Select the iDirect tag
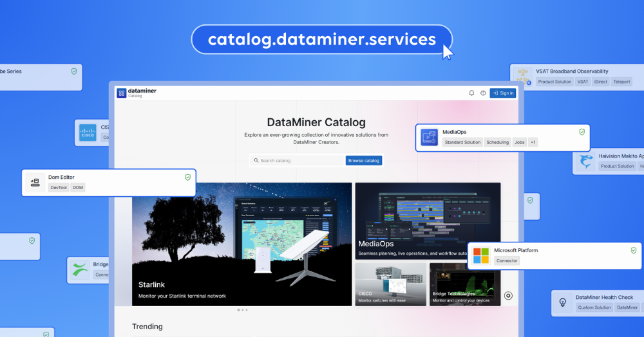The width and height of the screenshot is (644, 337). (x=600, y=82)
